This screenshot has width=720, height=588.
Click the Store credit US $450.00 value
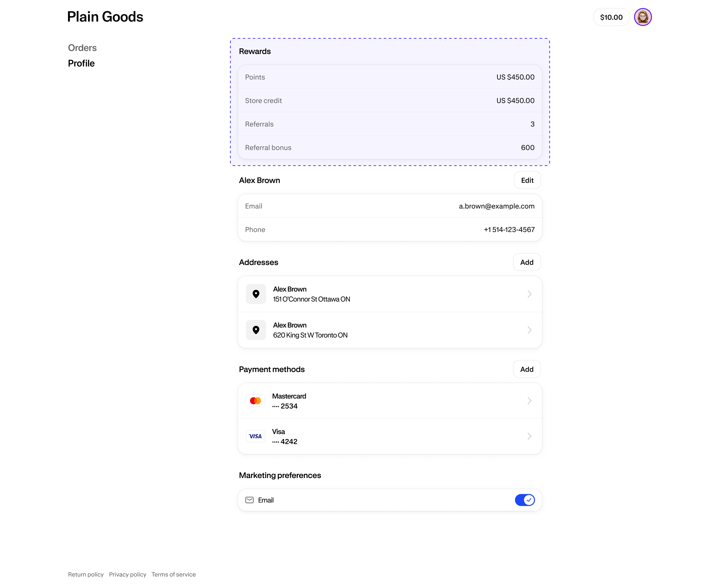515,100
